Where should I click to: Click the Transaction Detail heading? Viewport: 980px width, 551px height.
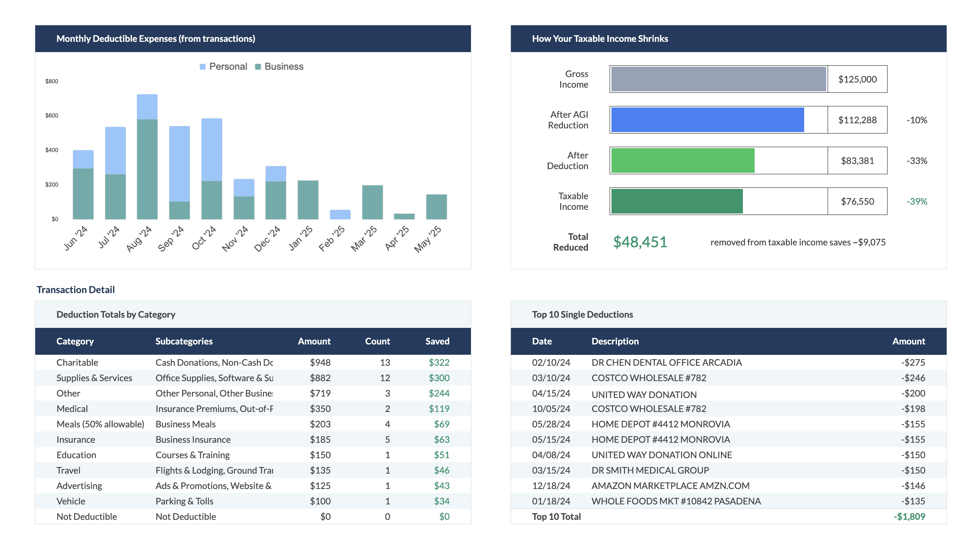tap(75, 290)
